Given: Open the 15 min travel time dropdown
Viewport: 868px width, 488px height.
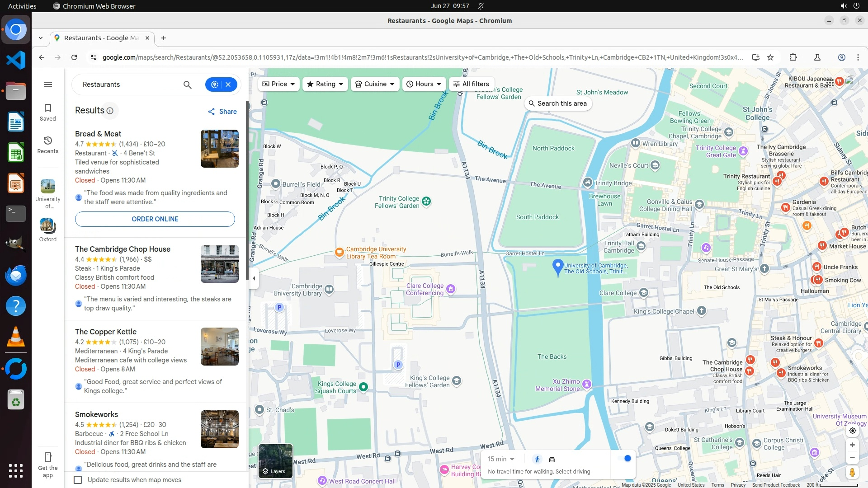Looking at the screenshot, I should tap(501, 459).
